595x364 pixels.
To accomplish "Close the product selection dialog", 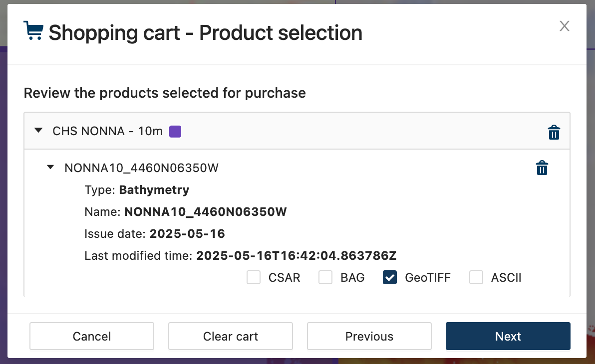I will click(x=564, y=26).
